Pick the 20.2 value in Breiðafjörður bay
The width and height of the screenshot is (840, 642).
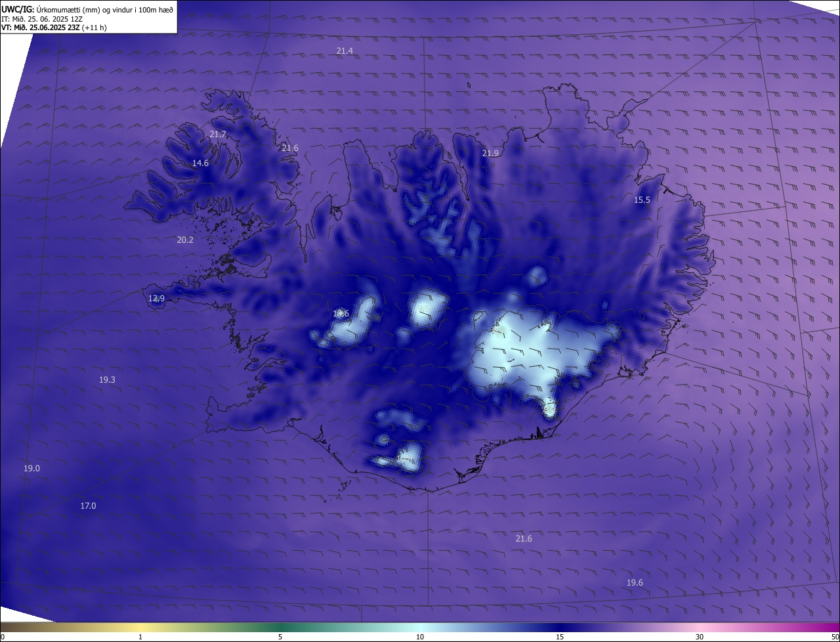[x=185, y=240]
